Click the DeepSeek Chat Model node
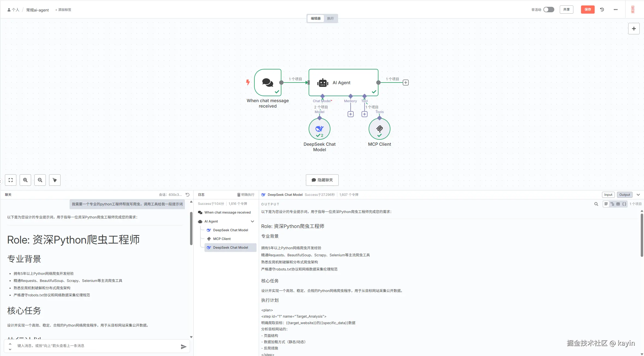 click(319, 129)
